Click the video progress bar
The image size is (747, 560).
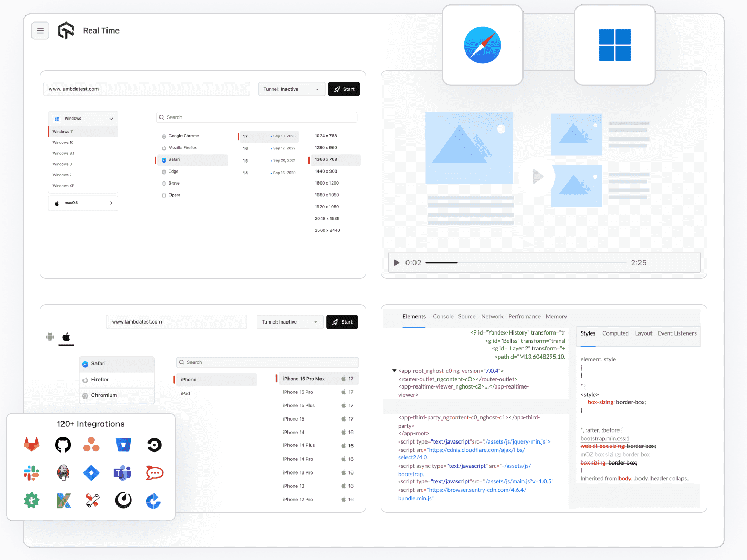526,263
